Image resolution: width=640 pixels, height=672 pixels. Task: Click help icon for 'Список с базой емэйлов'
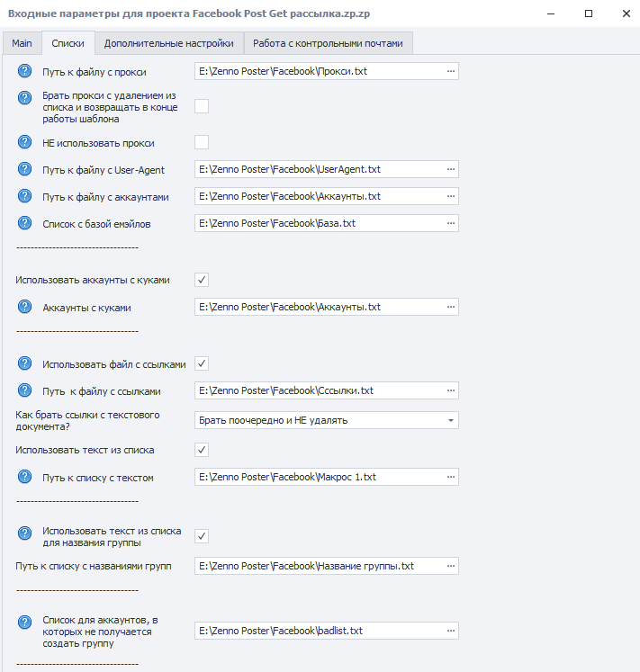pos(24,223)
